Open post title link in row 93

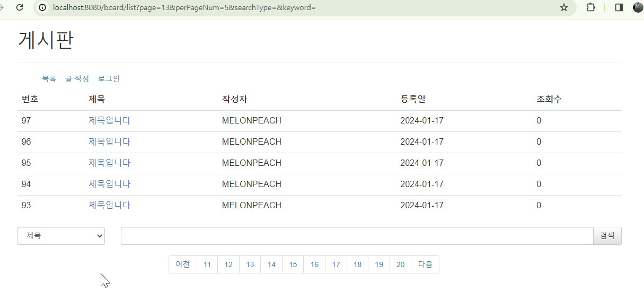109,205
